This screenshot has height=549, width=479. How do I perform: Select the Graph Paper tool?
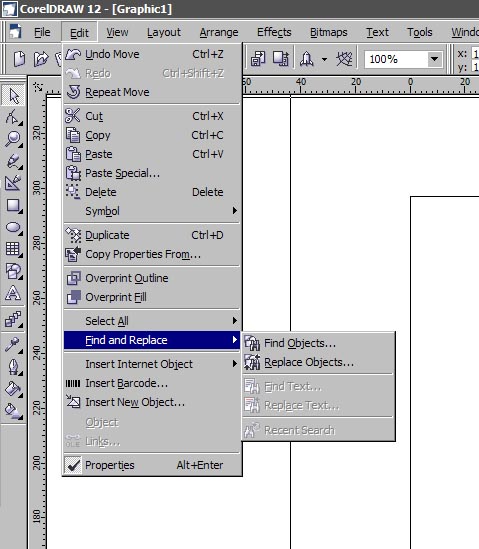click(x=13, y=249)
